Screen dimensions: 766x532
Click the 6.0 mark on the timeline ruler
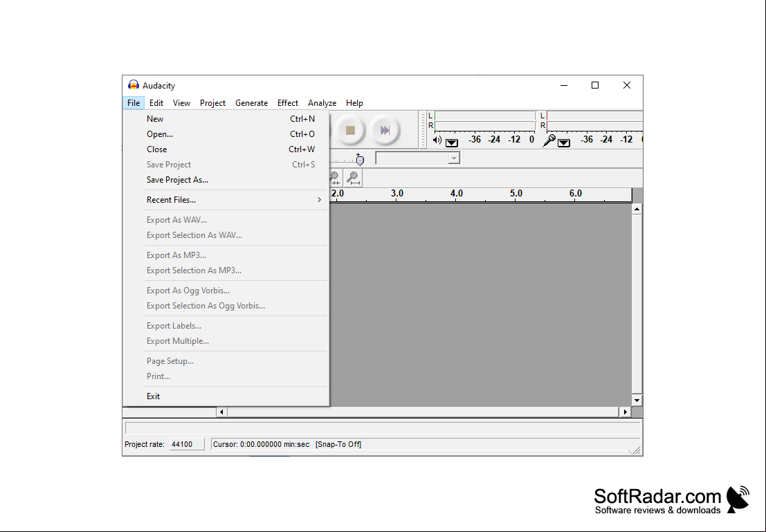[x=576, y=194]
